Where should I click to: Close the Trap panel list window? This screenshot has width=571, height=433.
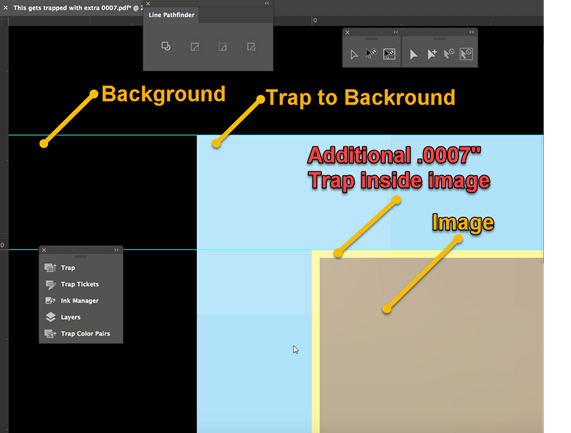click(x=44, y=250)
